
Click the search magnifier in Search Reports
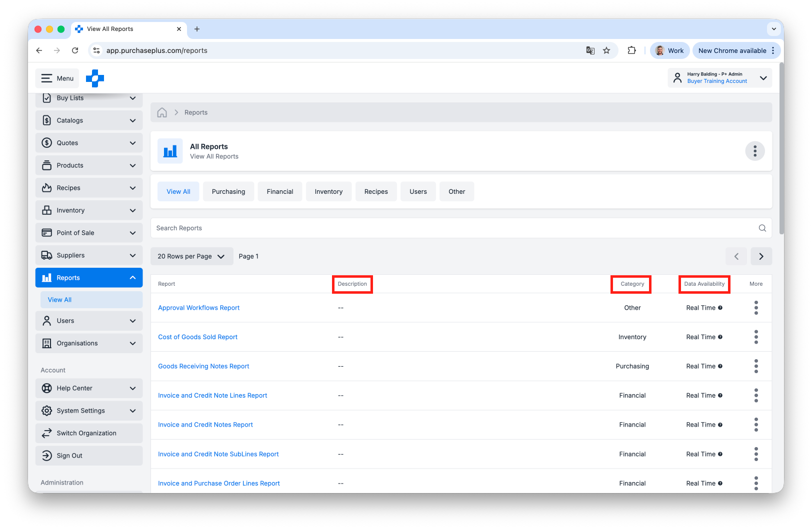[762, 228]
